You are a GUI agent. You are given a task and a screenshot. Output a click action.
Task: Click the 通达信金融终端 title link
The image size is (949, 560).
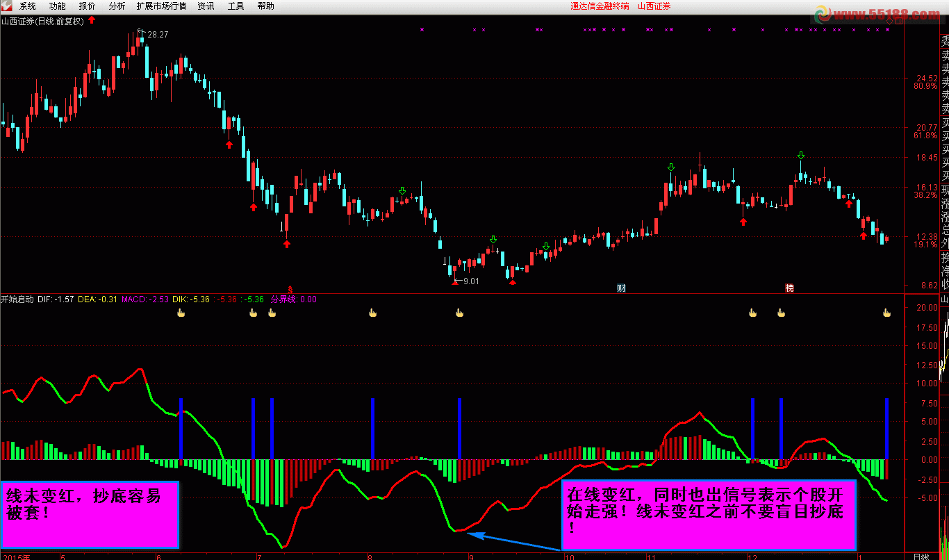600,6
